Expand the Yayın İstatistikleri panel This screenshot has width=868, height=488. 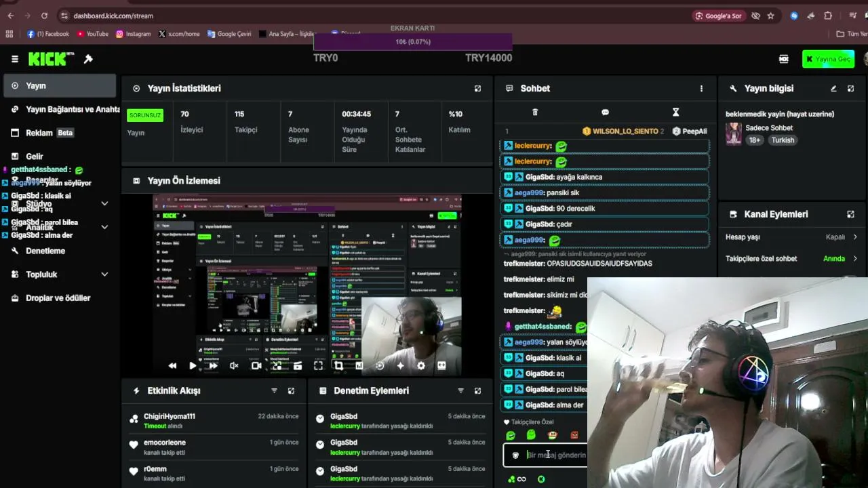click(x=477, y=88)
